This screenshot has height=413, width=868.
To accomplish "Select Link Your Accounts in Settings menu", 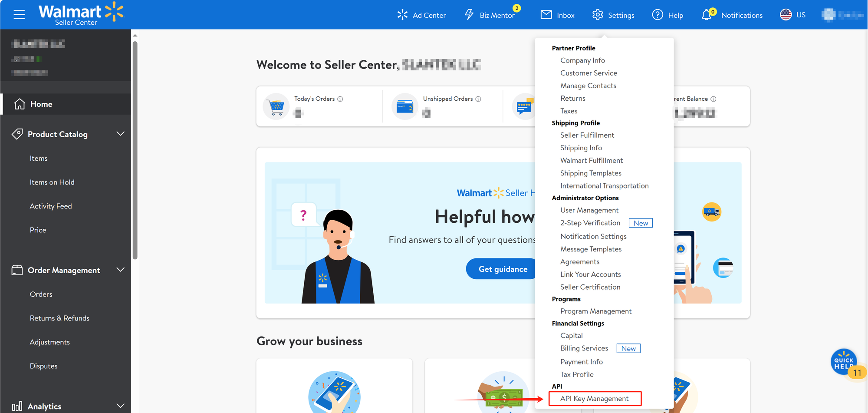I will (590, 274).
